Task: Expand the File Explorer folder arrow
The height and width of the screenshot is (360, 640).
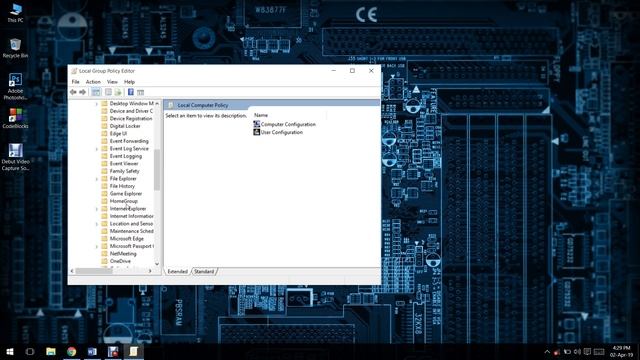Action: 97,179
